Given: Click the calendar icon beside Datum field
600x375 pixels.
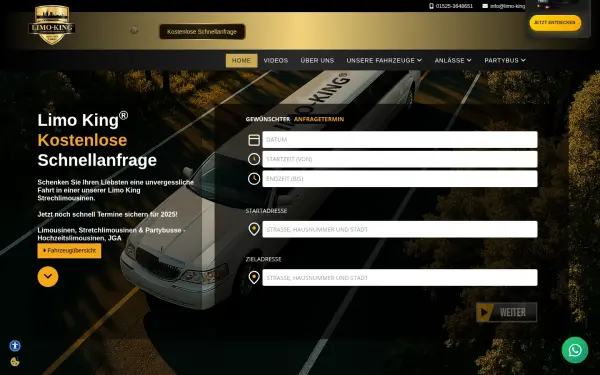Looking at the screenshot, I should (x=254, y=140).
